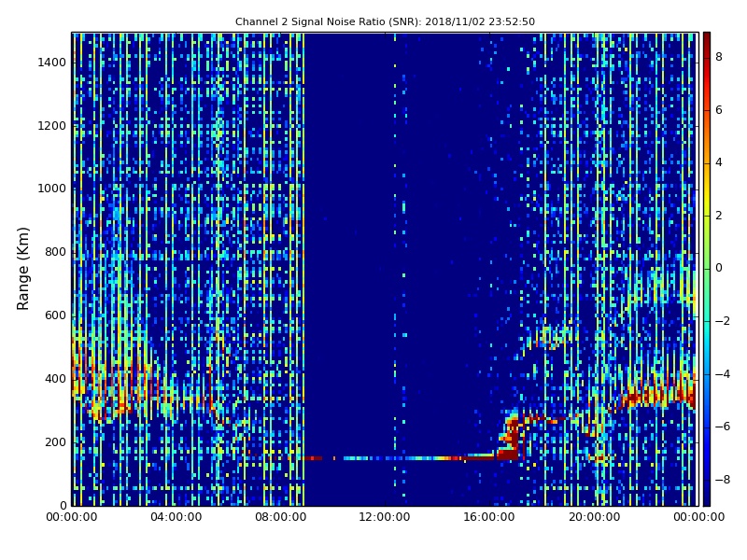Click the colorbar label −4
747x560 pixels.
pyautogui.click(x=723, y=374)
